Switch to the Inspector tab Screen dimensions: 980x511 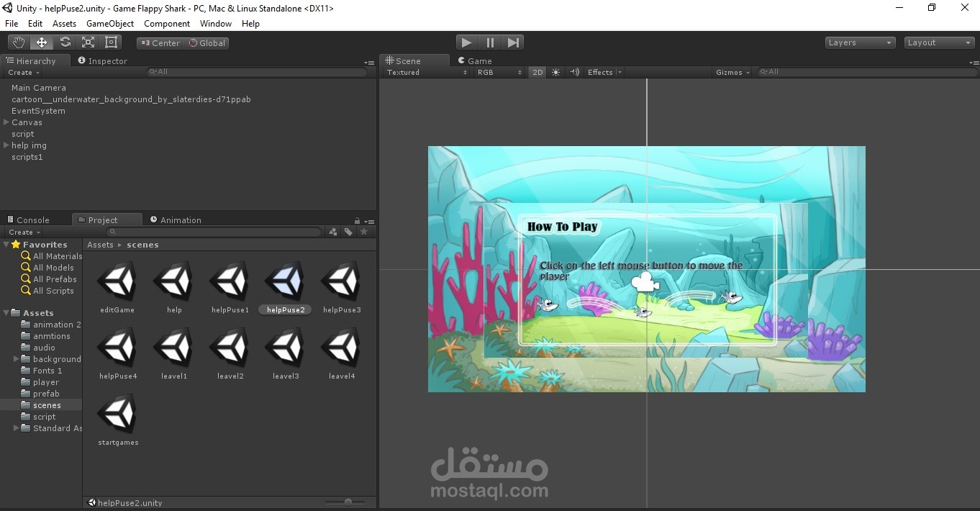[x=102, y=61]
